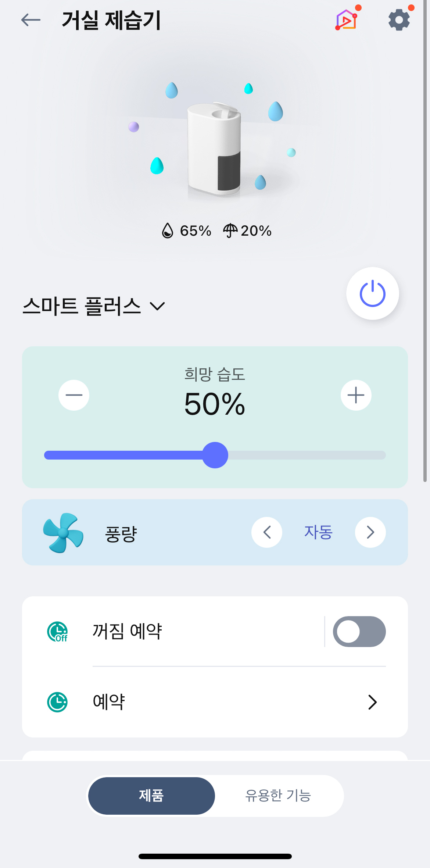Click the humidity slider handle
This screenshot has width=430, height=868.
215,455
